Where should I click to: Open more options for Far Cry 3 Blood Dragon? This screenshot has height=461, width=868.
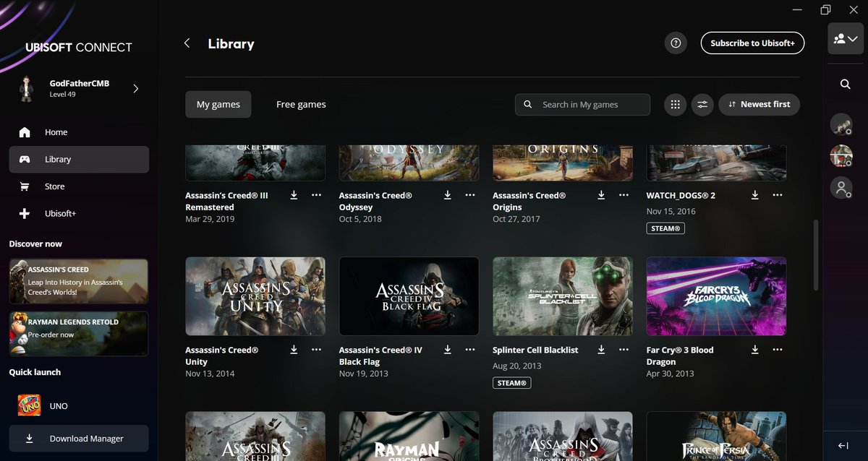tap(777, 350)
